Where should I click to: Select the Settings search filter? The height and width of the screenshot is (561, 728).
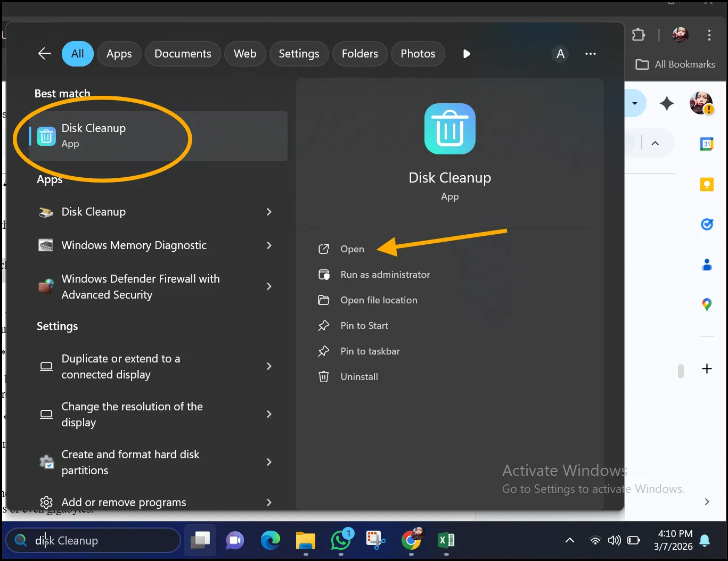point(299,53)
